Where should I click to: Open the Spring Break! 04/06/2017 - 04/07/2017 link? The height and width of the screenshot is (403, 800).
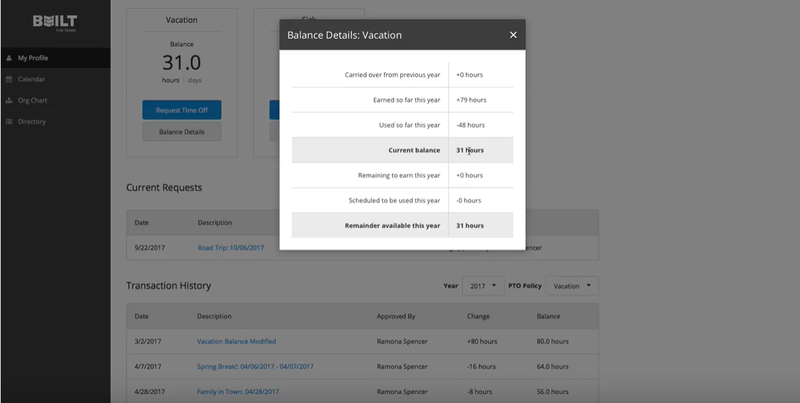[x=256, y=366]
